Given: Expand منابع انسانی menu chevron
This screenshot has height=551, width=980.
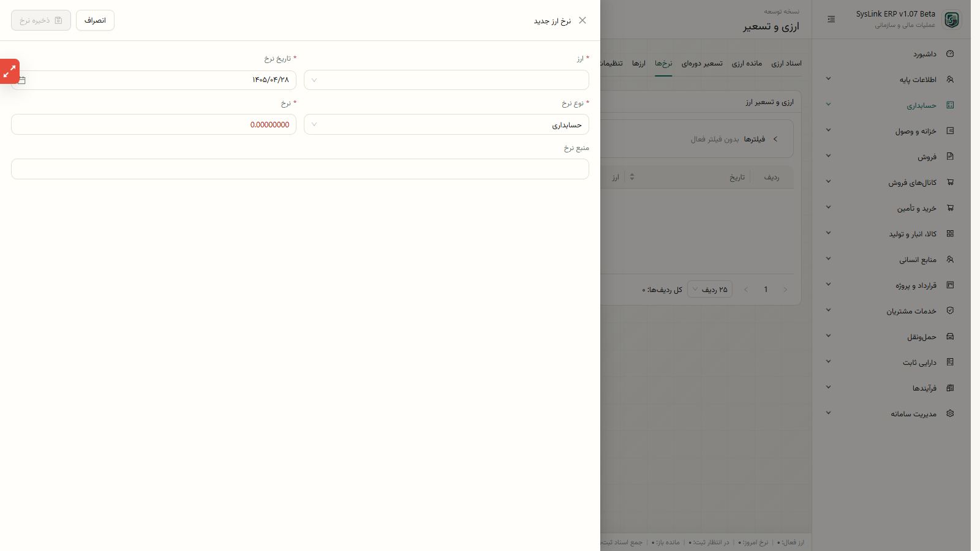Looking at the screenshot, I should click(828, 258).
